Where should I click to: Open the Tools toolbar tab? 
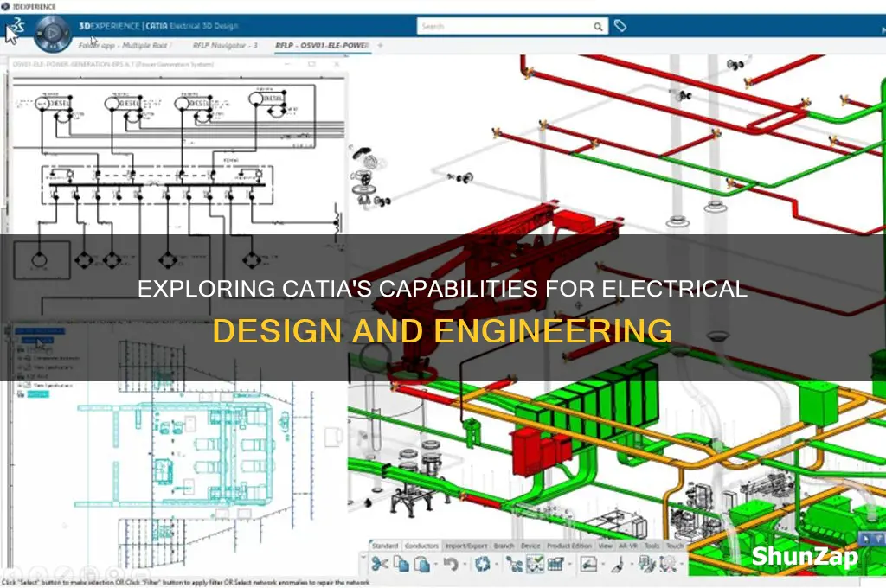pos(652,546)
